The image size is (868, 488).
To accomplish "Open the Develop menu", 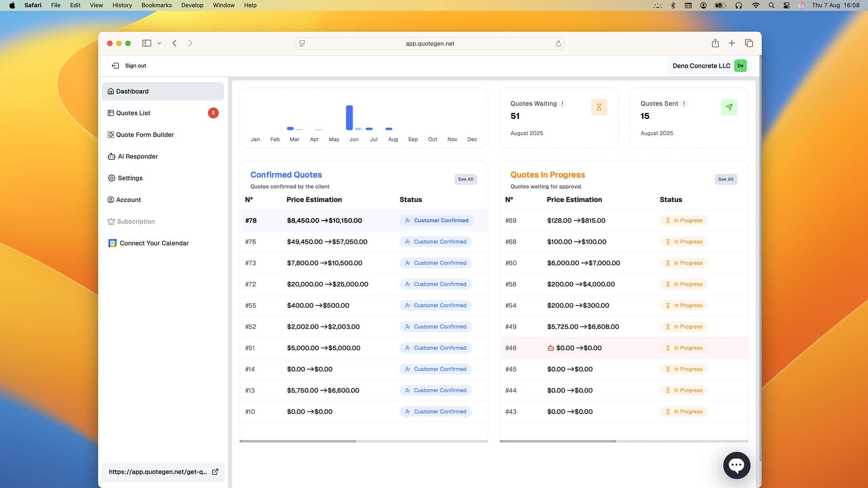I will coord(192,5).
